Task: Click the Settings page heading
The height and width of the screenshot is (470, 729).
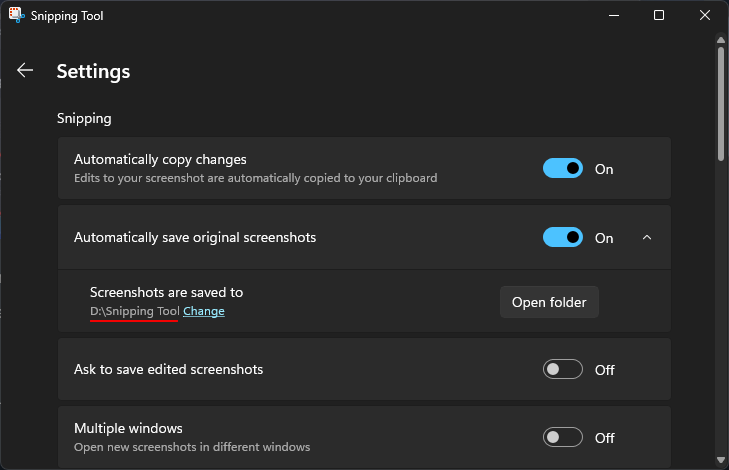Action: pos(93,71)
